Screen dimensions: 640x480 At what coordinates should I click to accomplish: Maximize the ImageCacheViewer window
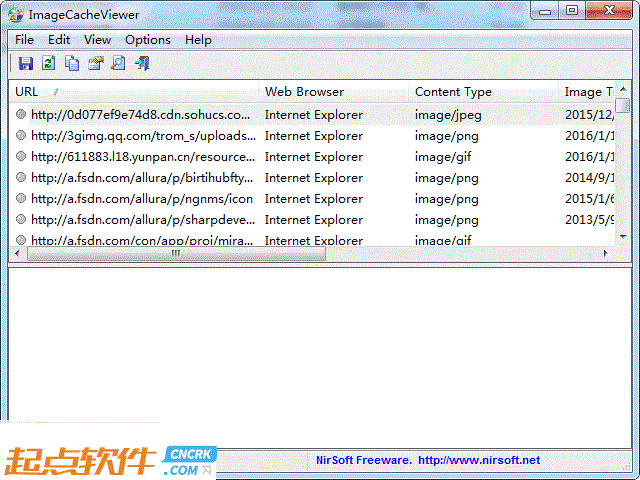click(572, 11)
